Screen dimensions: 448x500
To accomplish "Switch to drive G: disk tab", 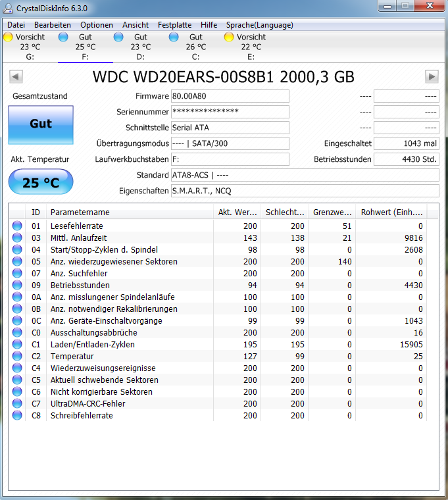I will pyautogui.click(x=30, y=47).
